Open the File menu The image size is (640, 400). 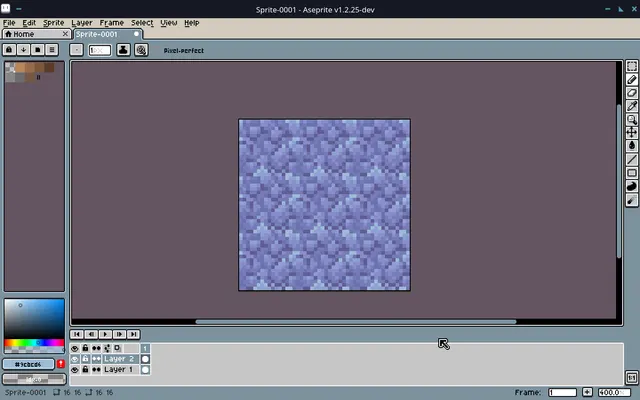pyautogui.click(x=9, y=23)
